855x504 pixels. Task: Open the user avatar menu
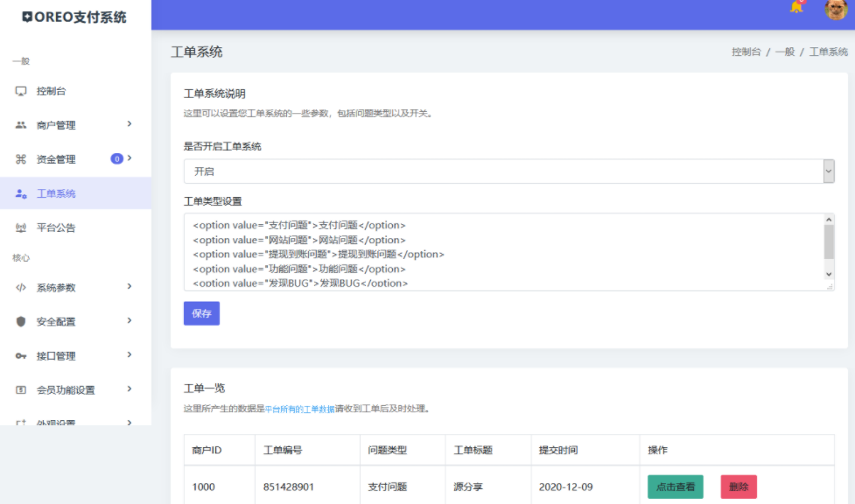(x=836, y=10)
